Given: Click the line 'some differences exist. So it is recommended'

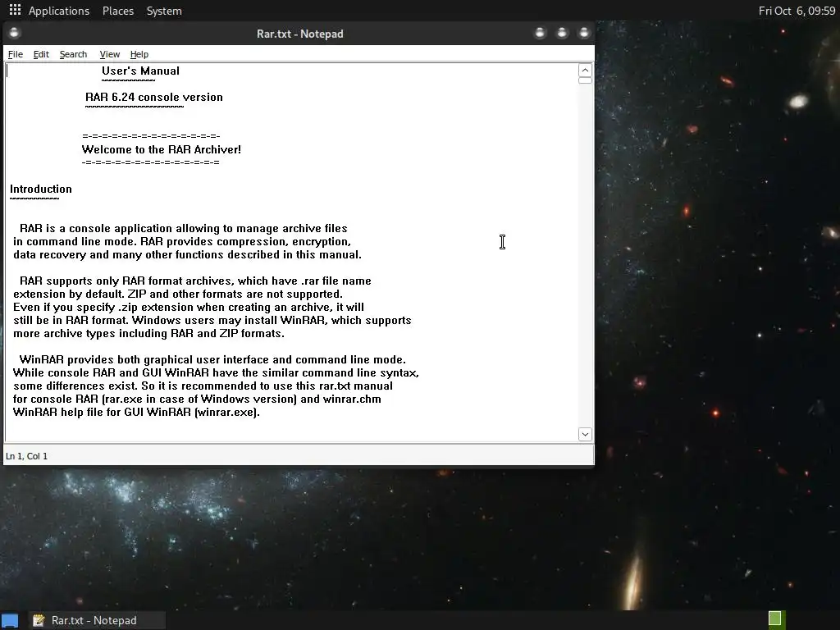Looking at the screenshot, I should tap(203, 386).
